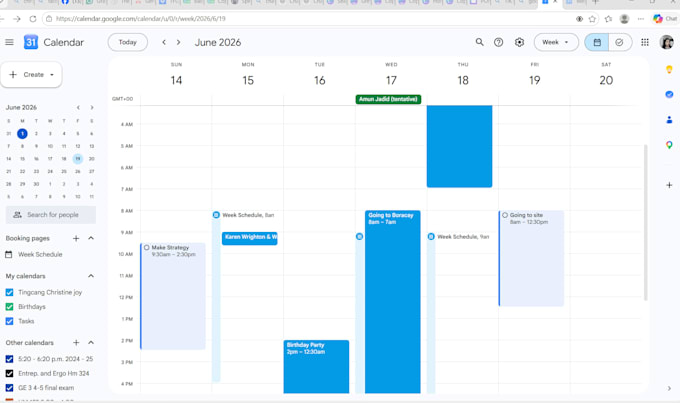This screenshot has width=680, height=403.
Task: Bookmark this page star icon
Action: click(x=592, y=19)
